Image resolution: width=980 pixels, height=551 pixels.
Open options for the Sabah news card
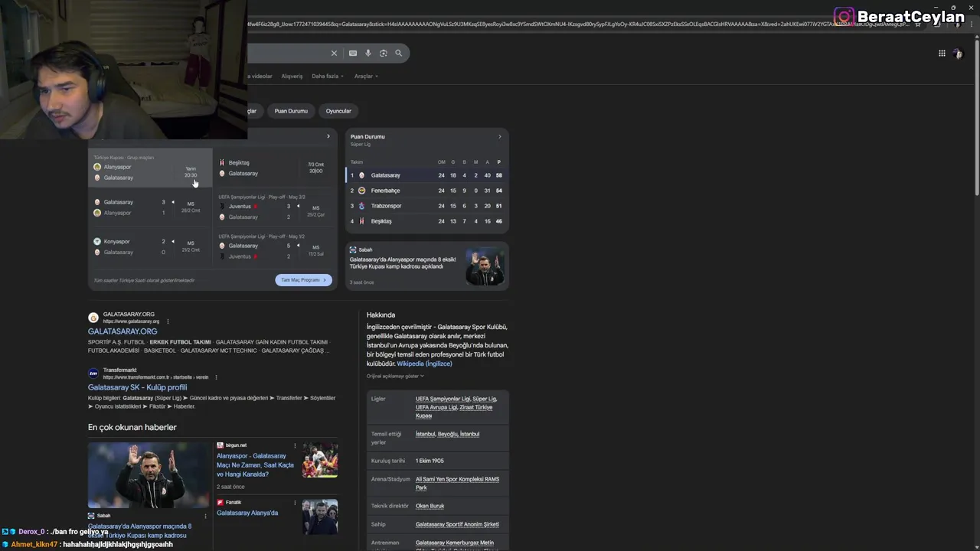tap(205, 516)
